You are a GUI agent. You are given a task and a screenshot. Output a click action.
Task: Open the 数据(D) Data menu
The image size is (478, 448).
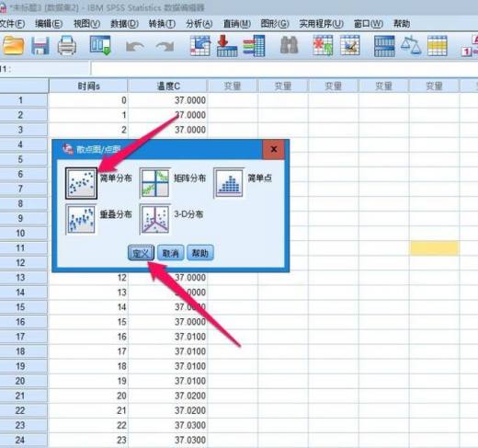click(124, 24)
